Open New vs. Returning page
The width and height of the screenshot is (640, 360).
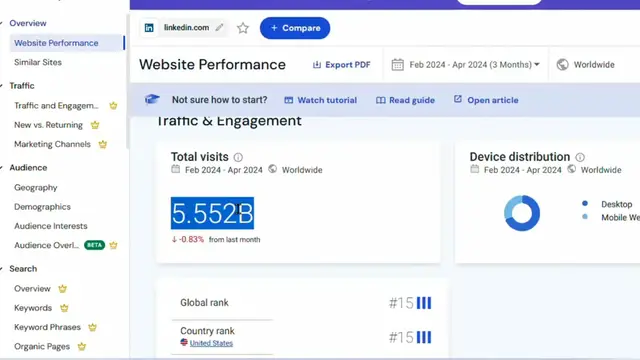48,125
